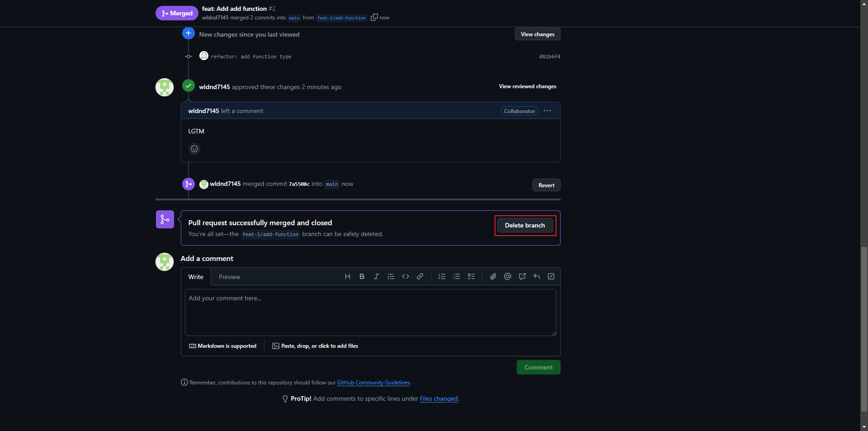Click the page's vertical scrollbar thumb
Screen dimensions: 868x431
864,329
